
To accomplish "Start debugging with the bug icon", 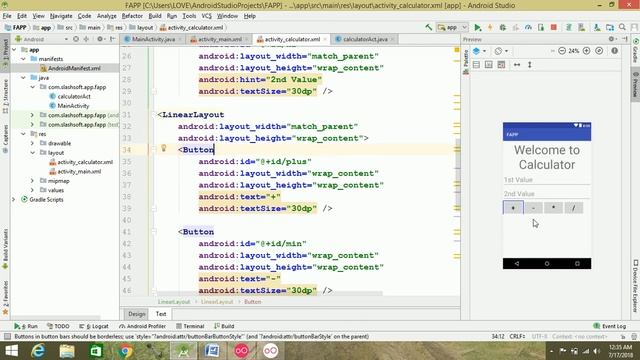I will point(502,27).
